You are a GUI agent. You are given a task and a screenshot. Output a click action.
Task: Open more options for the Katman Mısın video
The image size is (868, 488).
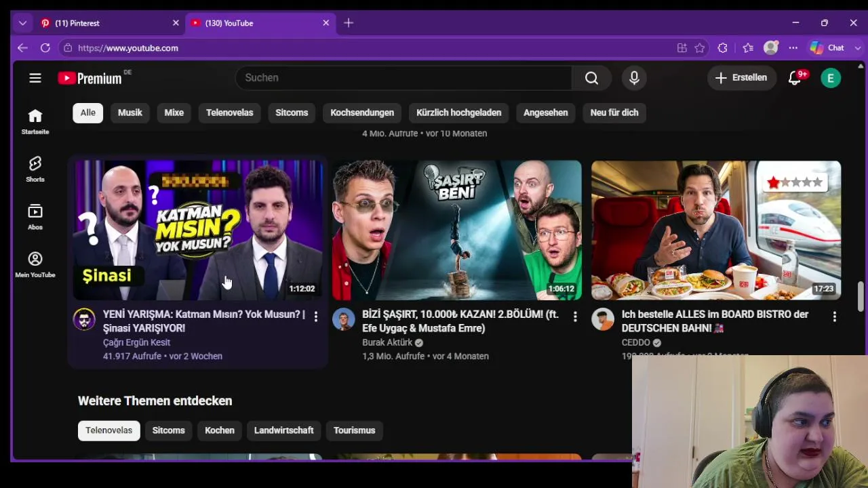pos(316,317)
